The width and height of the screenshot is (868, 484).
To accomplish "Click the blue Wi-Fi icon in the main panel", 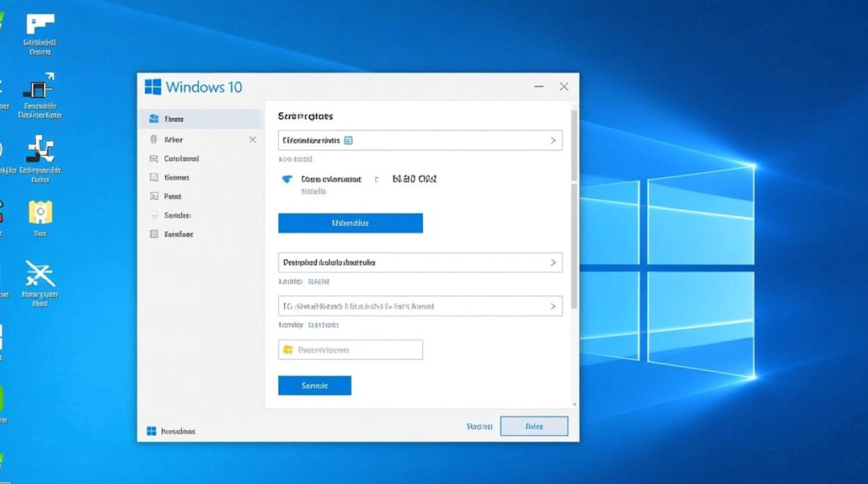I will tap(287, 179).
